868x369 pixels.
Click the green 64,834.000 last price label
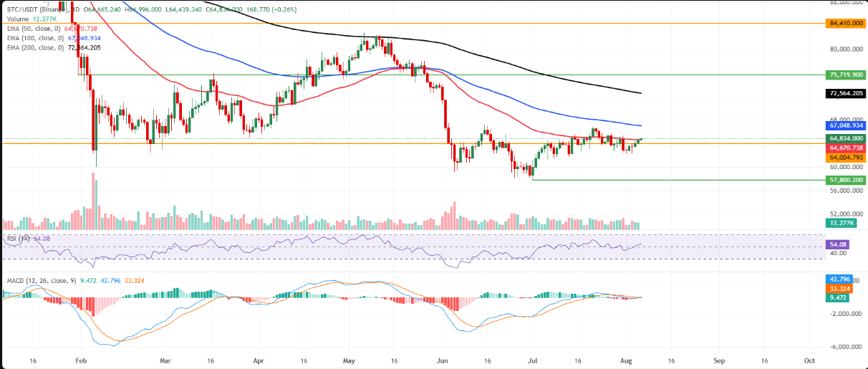point(845,138)
